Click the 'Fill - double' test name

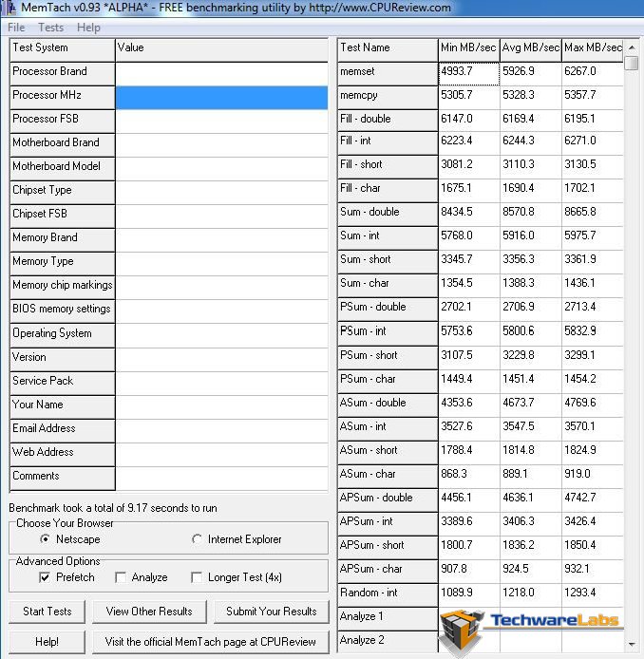pos(388,121)
